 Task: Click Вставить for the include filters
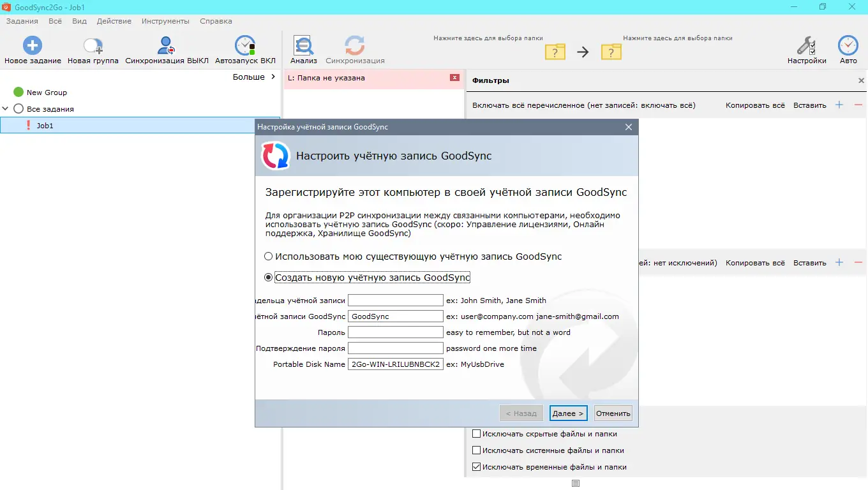pos(810,105)
